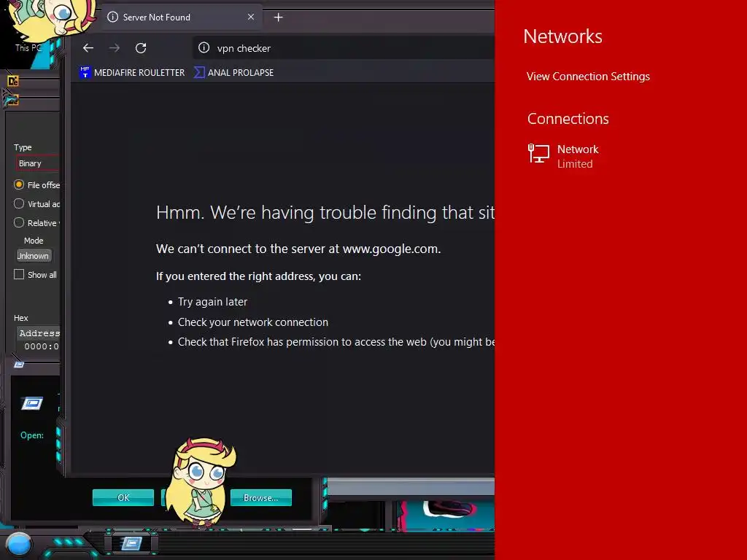Open View Connection Settings in Networks panel
Image resolution: width=747 pixels, height=560 pixels.
click(588, 77)
